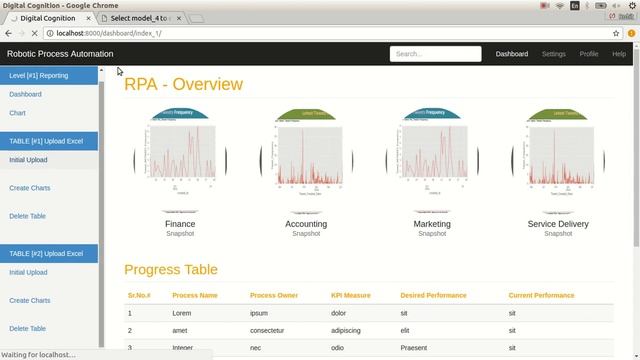Open Create Charts under TABLE [#2]
640x360 pixels.
pos(30,301)
